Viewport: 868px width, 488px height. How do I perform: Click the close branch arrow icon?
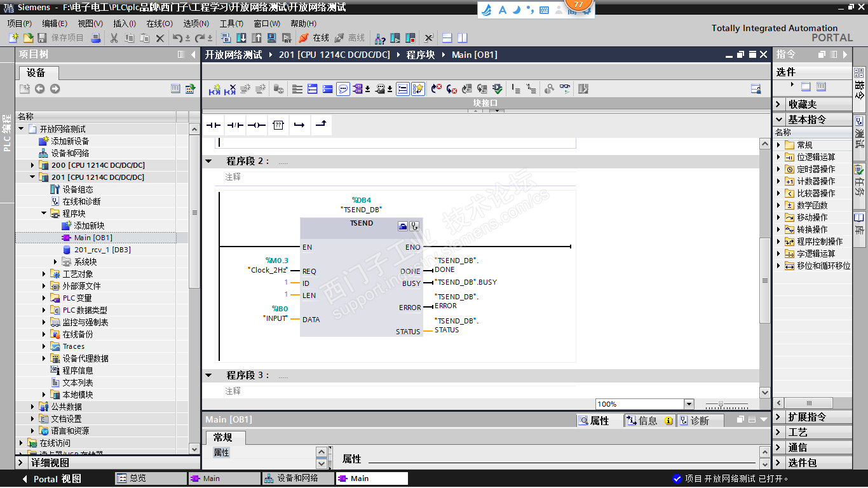321,125
